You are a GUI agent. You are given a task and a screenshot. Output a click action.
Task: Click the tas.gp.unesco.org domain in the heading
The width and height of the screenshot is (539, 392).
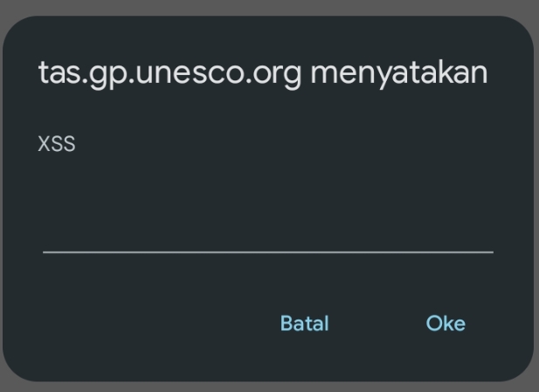point(170,74)
